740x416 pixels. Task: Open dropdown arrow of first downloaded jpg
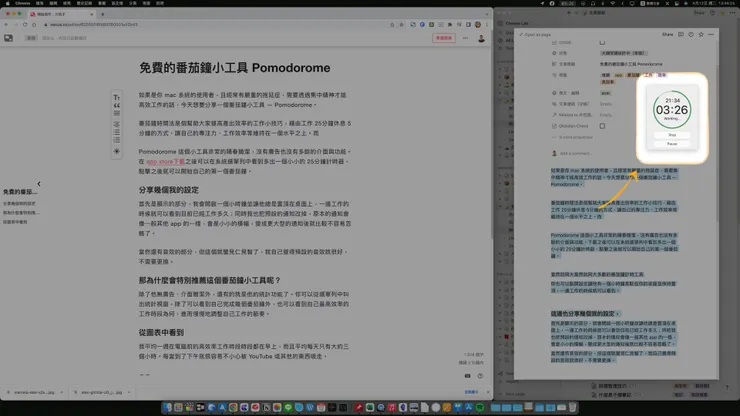pos(61,392)
